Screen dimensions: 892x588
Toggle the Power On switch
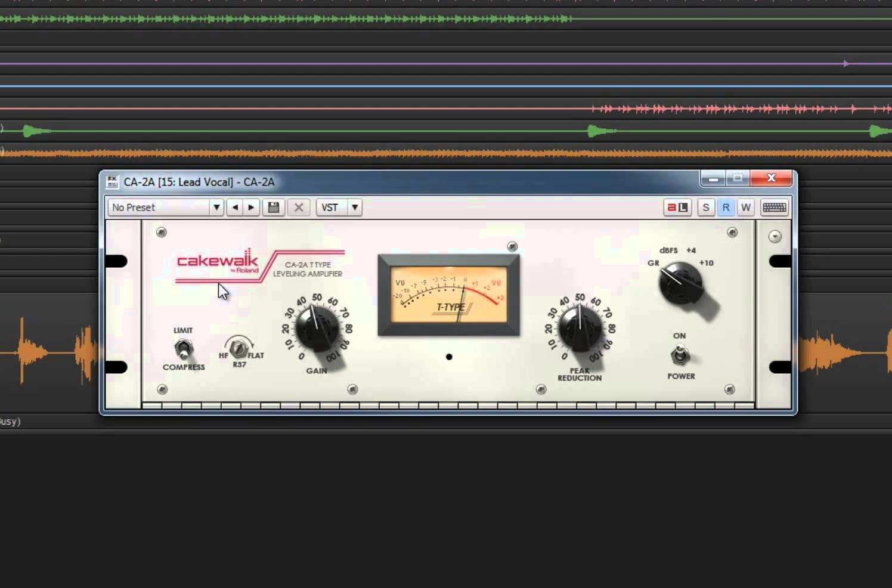click(680, 355)
